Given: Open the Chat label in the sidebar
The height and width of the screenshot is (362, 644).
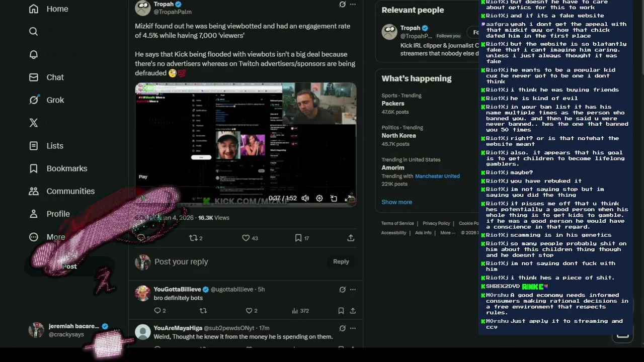Looking at the screenshot, I should 55,77.
